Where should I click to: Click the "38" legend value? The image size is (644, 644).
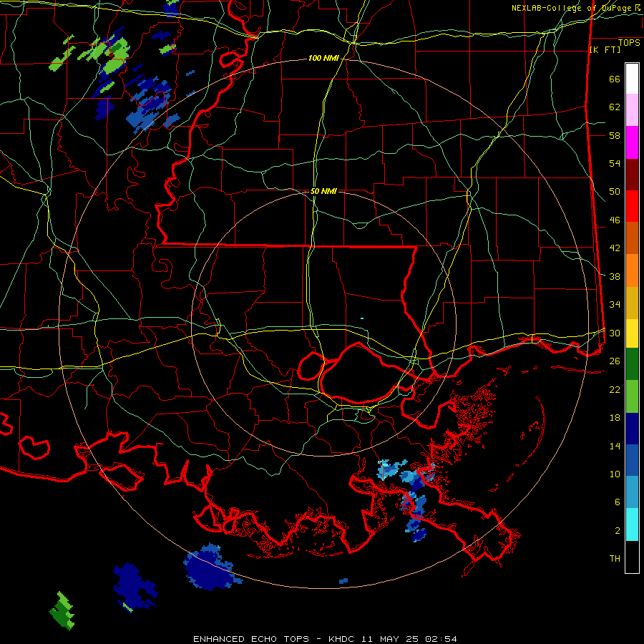pyautogui.click(x=615, y=276)
